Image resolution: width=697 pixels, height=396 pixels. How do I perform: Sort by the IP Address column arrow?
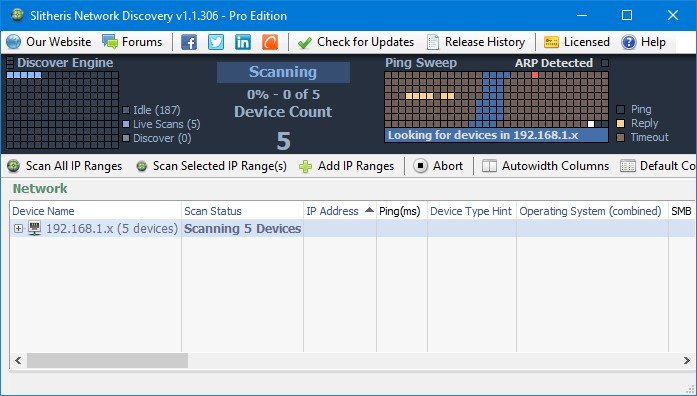369,210
